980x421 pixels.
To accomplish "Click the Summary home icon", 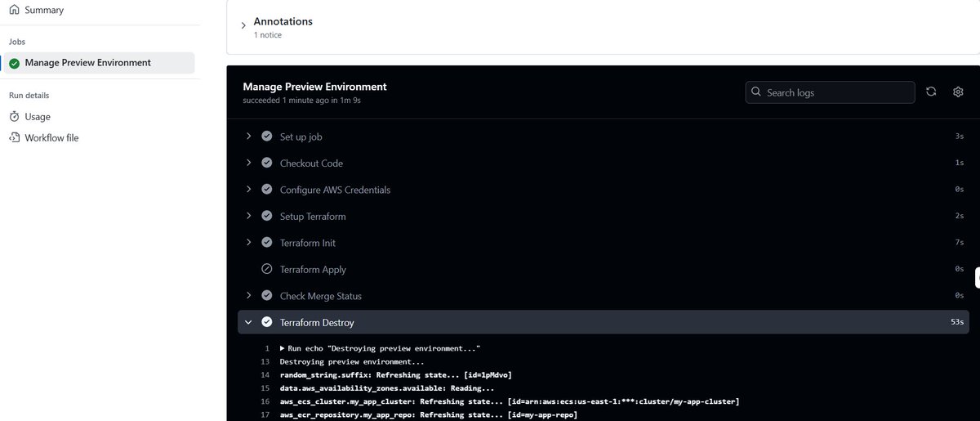I will (x=14, y=11).
